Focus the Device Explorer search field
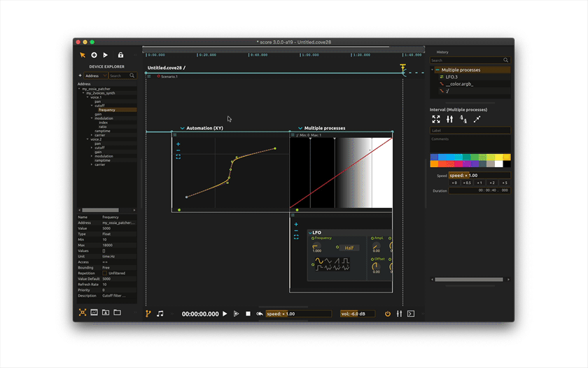The image size is (588, 368). click(x=122, y=76)
